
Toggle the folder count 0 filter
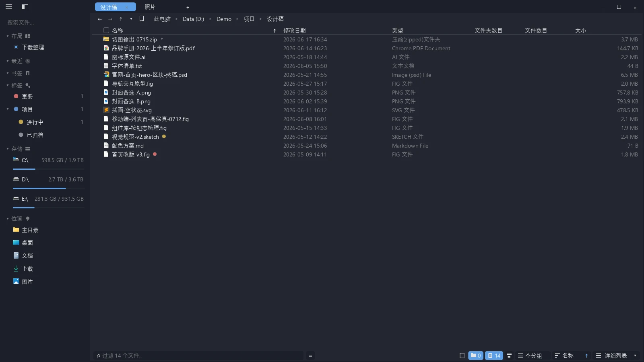pyautogui.click(x=476, y=356)
